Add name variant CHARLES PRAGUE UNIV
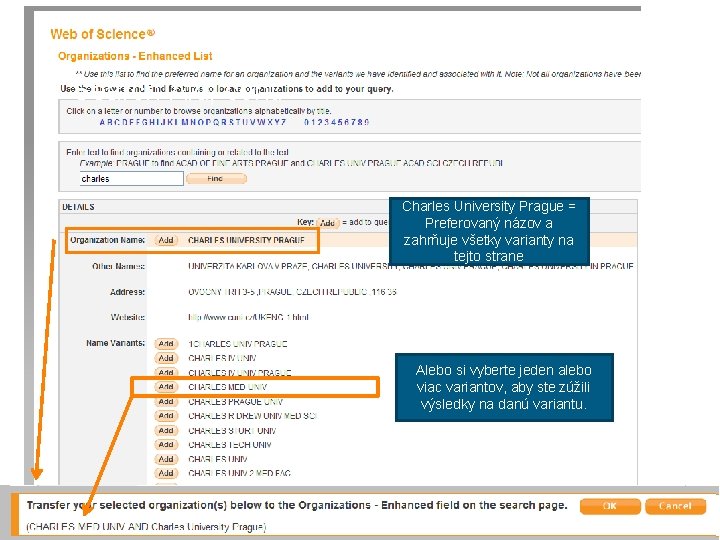 pyautogui.click(x=166, y=401)
